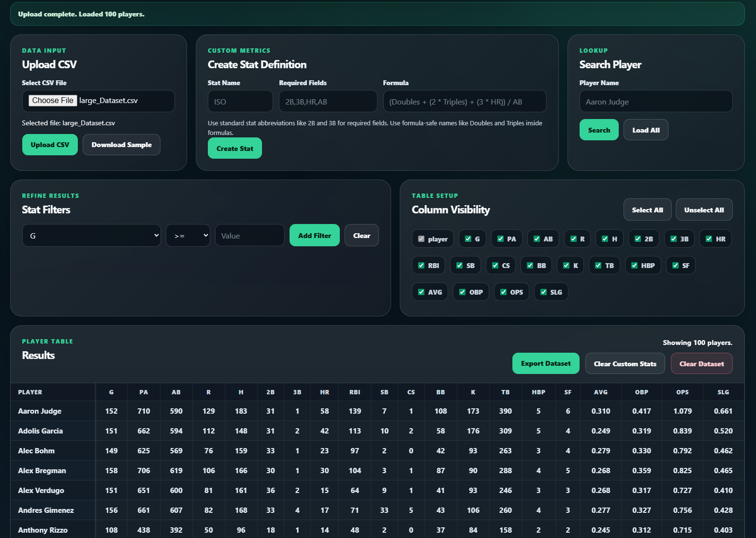Click the Search player button

pos(599,130)
